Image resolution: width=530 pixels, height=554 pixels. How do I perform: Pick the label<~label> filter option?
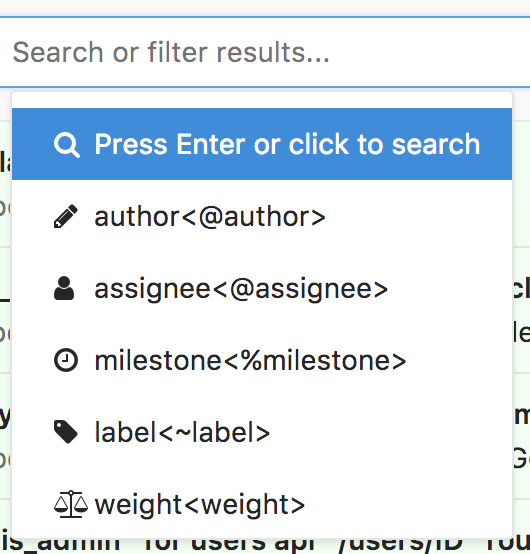point(262,432)
